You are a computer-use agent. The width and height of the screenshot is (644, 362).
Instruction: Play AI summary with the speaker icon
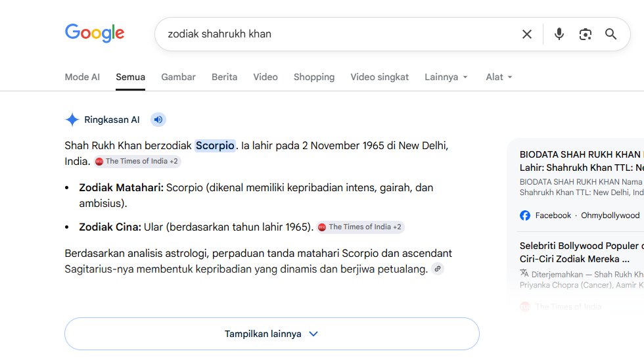pos(158,120)
